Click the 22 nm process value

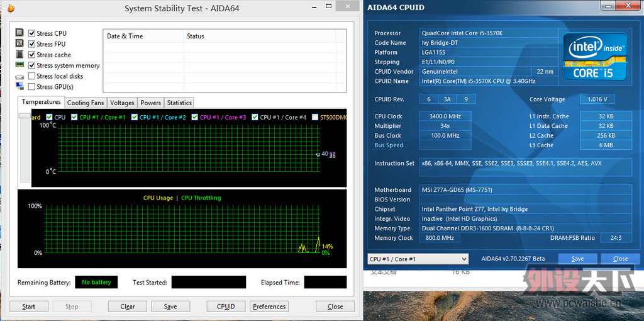545,72
